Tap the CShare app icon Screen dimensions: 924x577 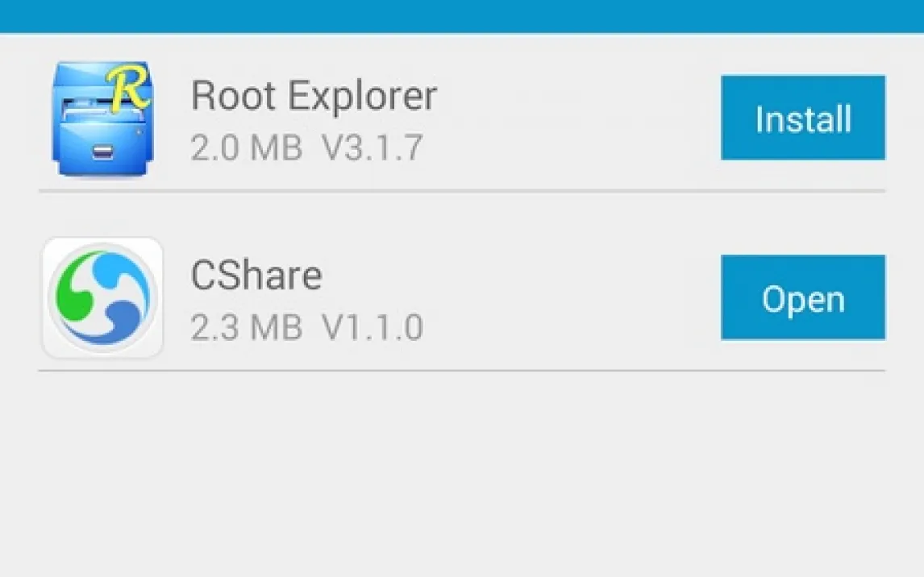coord(102,297)
